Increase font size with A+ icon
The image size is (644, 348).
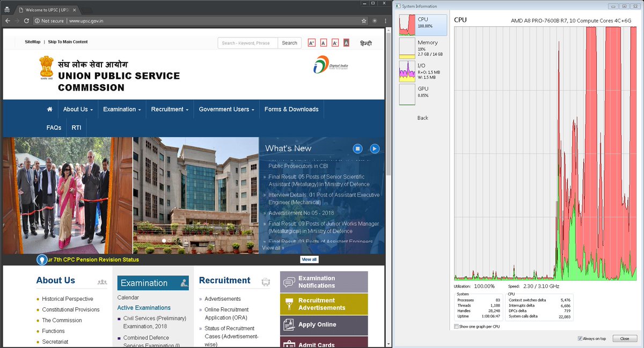click(311, 43)
